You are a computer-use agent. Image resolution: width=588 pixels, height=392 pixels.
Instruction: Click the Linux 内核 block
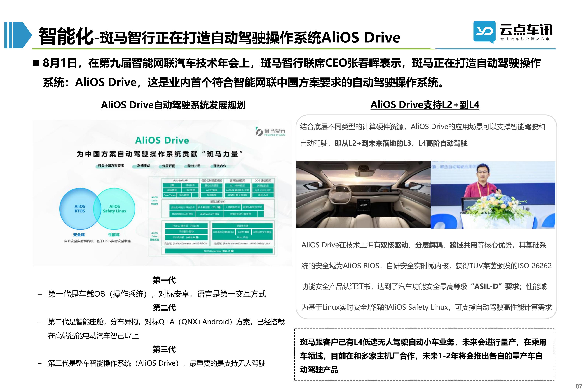click(242, 237)
